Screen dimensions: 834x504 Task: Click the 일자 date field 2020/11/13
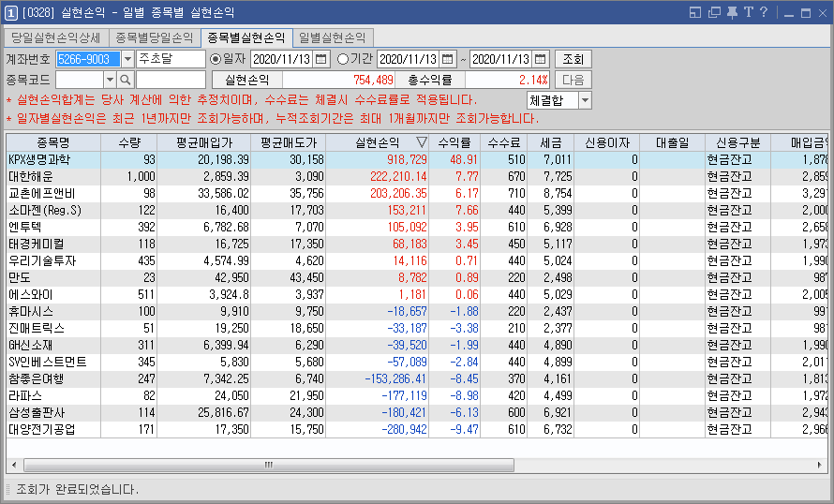click(282, 59)
